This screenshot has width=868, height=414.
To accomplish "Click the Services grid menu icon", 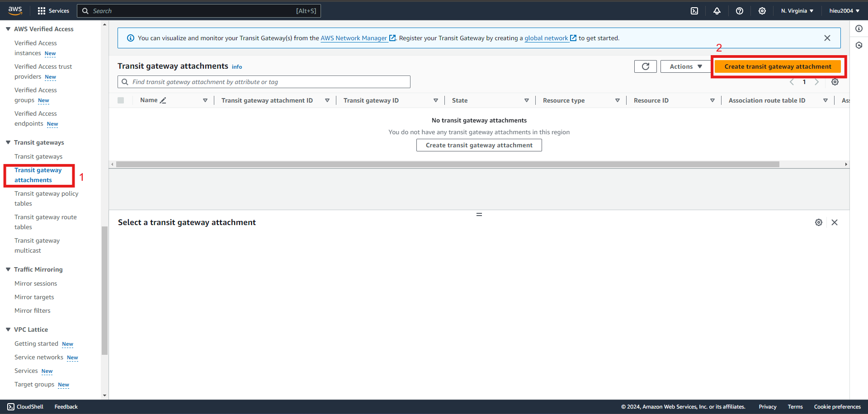I will point(42,11).
